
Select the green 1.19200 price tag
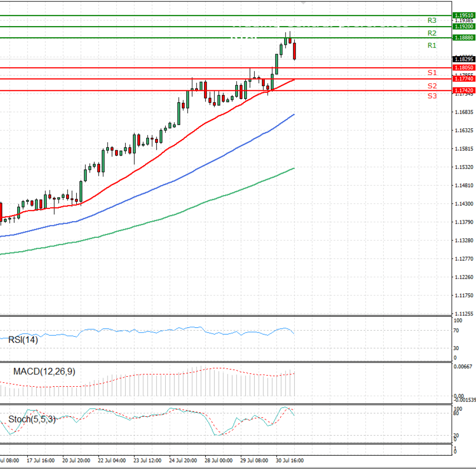(464, 26)
